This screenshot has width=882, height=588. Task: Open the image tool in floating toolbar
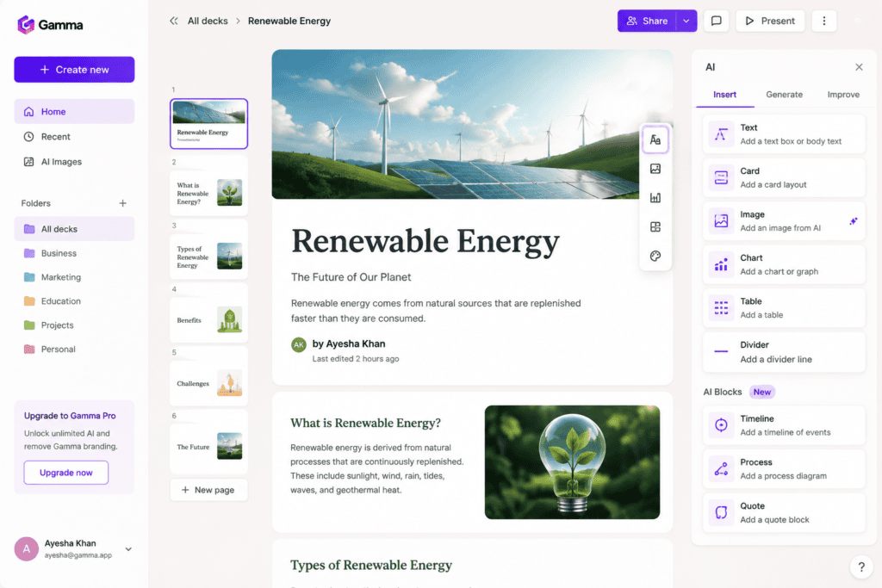click(x=655, y=169)
